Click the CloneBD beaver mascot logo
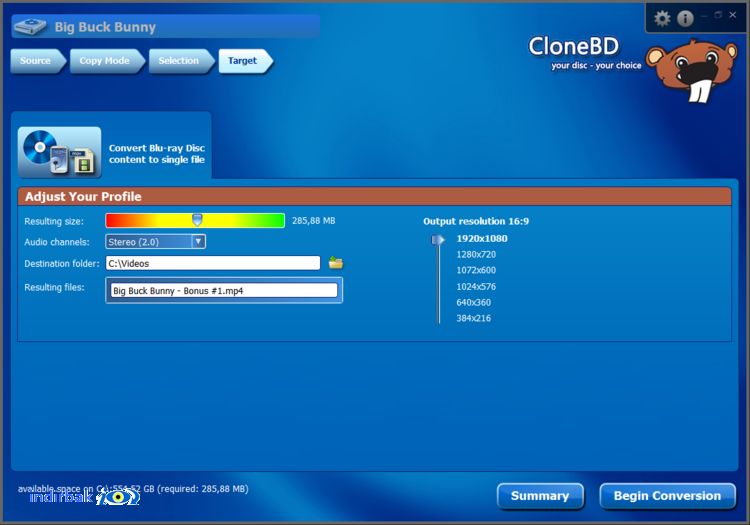This screenshot has width=750, height=525. [691, 71]
